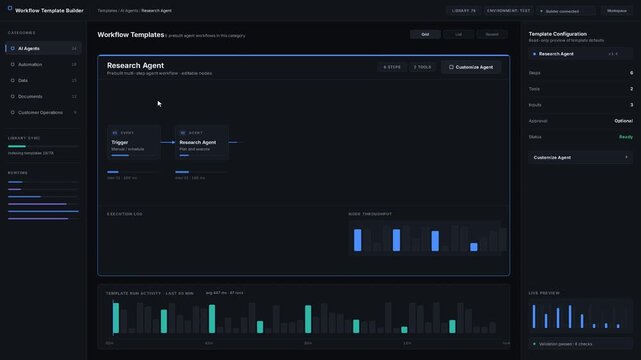
Task: Click the builder connected status indicator
Action: 566,11
